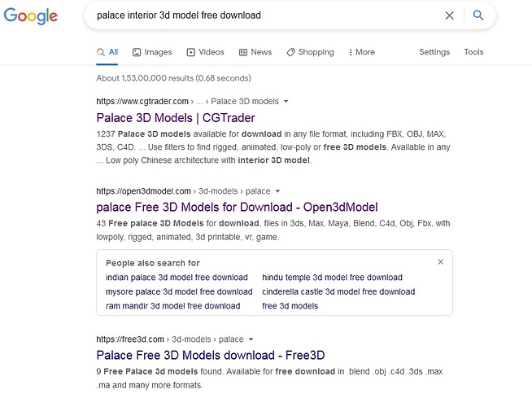Click inside the search input field
Viewport: 532px width, 407px height.
pos(260,15)
